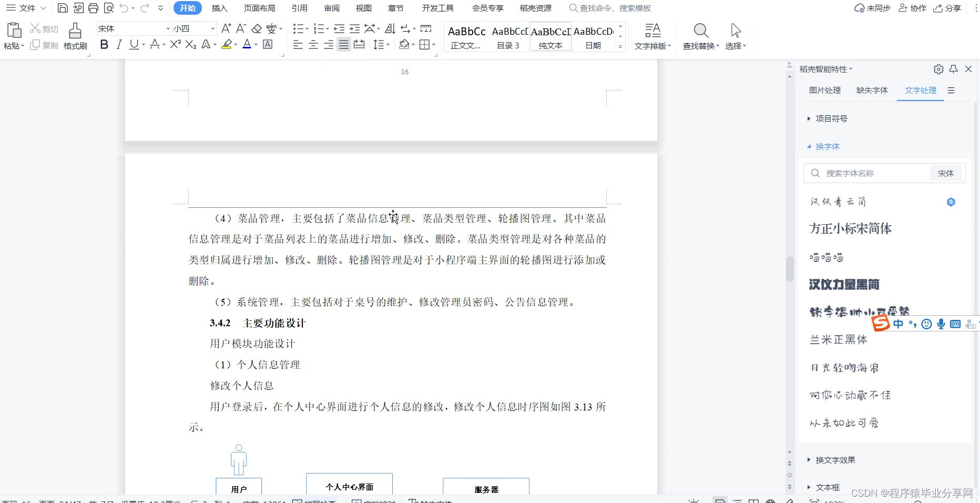Image resolution: width=980 pixels, height=503 pixels.
Task: Click the Increase Font Size icon
Action: pos(226,28)
